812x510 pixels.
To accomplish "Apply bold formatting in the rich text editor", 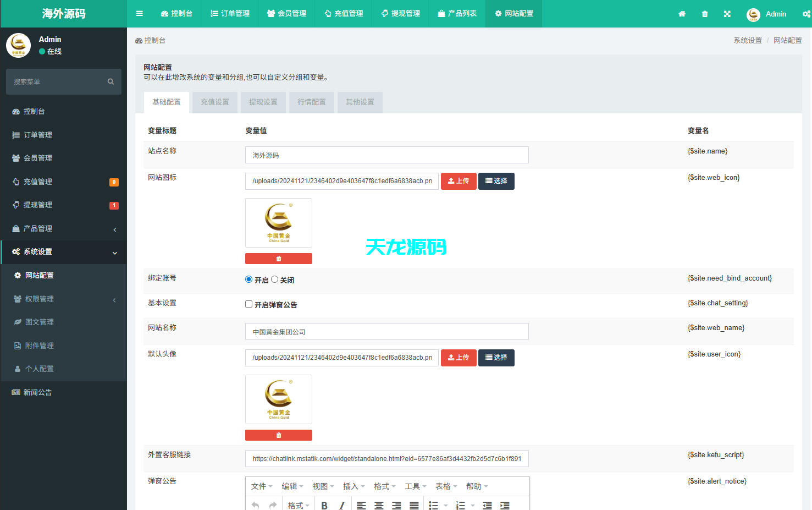I will pos(324,504).
